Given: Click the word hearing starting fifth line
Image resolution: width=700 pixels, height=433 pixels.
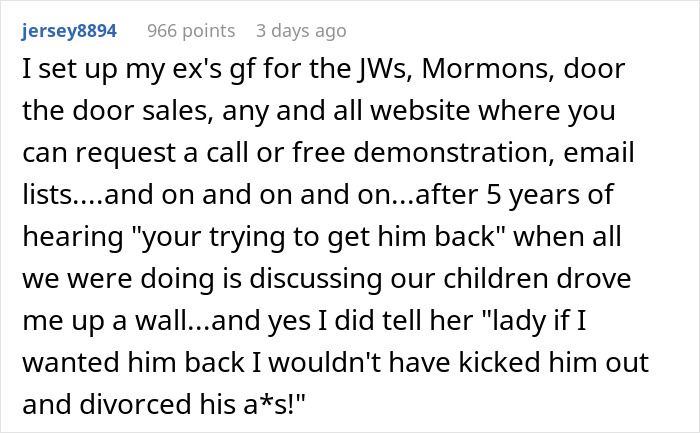Looking at the screenshot, I should [73, 237].
